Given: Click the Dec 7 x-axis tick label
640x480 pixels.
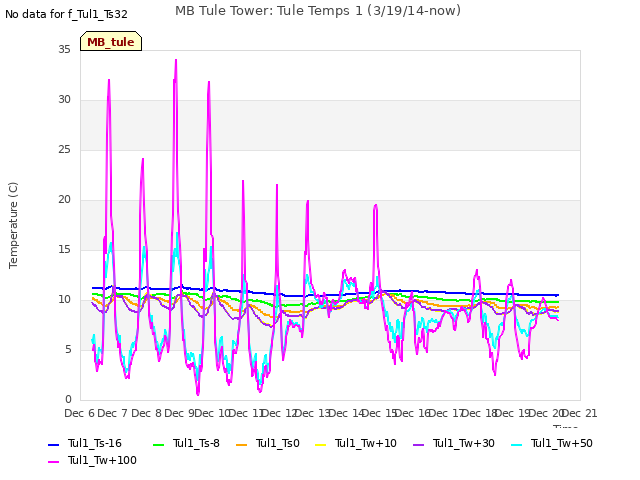Looking at the screenshot, I should click(113, 413).
